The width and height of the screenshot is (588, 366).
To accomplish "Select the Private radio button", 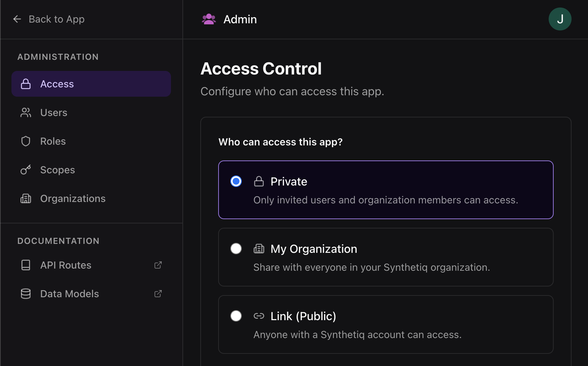I will click(x=236, y=181).
